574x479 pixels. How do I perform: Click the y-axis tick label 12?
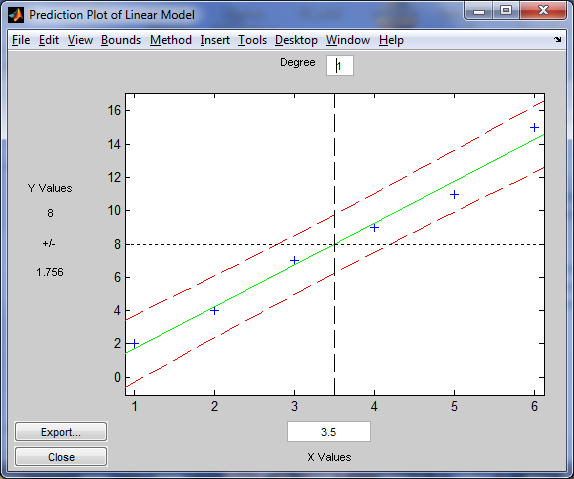(114, 177)
